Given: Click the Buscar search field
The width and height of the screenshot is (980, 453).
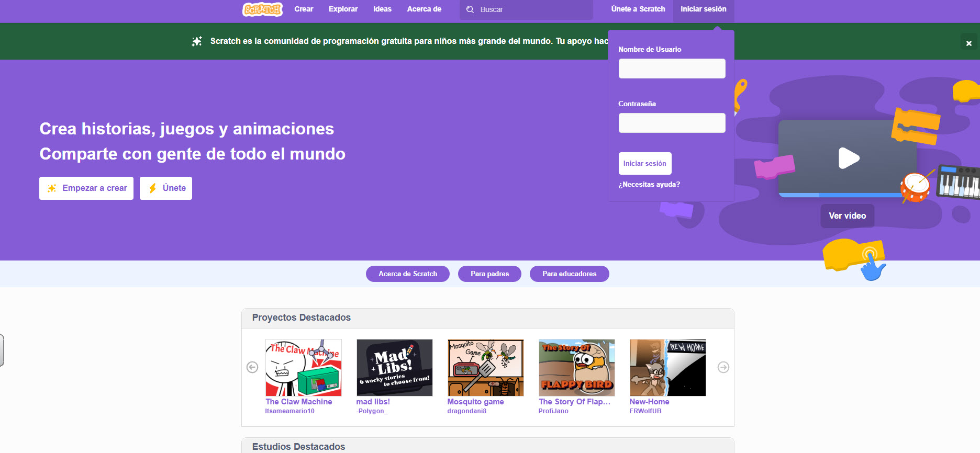Looking at the screenshot, I should click(x=526, y=9).
